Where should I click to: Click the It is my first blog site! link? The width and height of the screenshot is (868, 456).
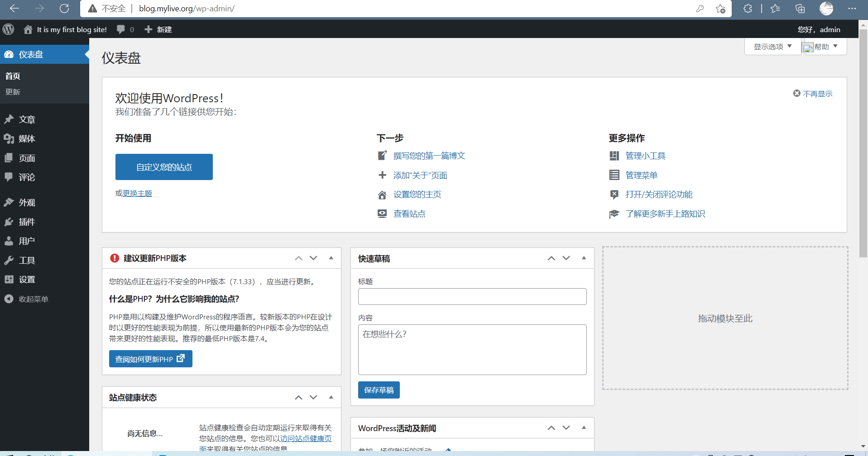click(72, 29)
